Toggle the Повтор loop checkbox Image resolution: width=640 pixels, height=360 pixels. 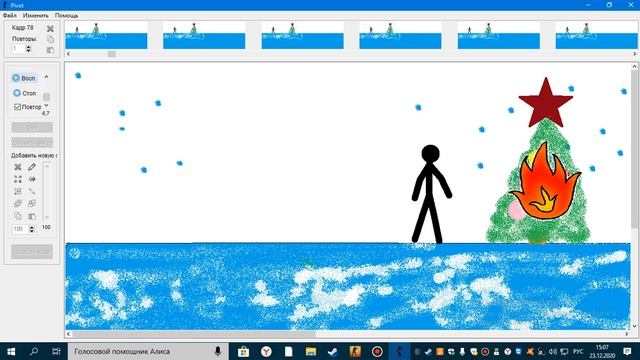[27, 107]
